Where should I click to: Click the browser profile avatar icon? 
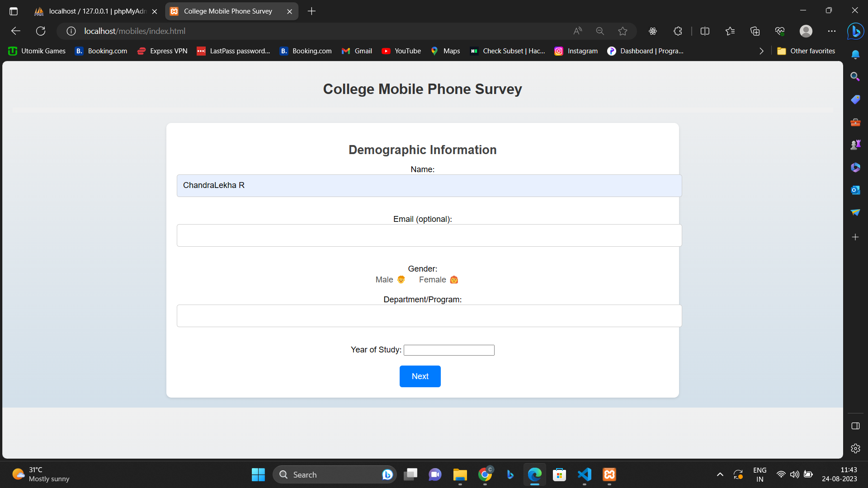[x=807, y=31]
